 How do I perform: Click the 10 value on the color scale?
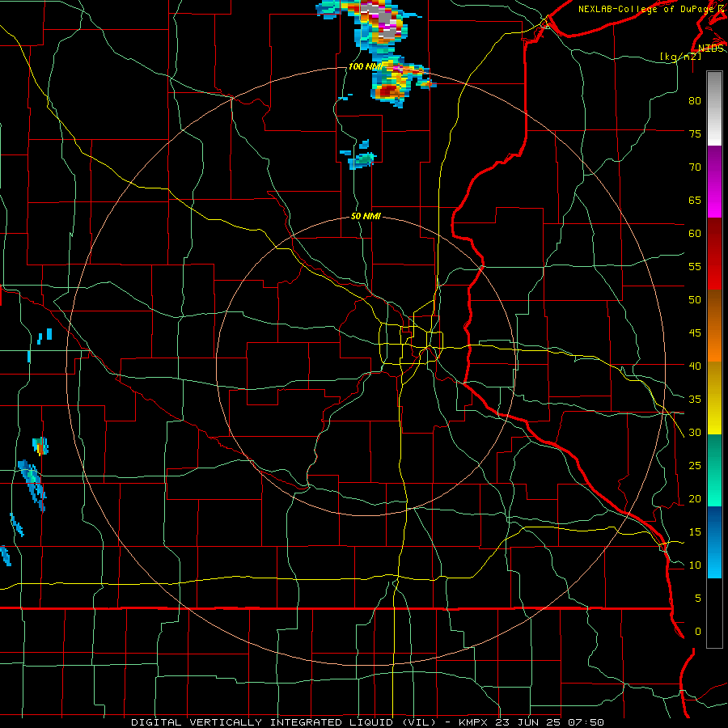pyautogui.click(x=695, y=565)
